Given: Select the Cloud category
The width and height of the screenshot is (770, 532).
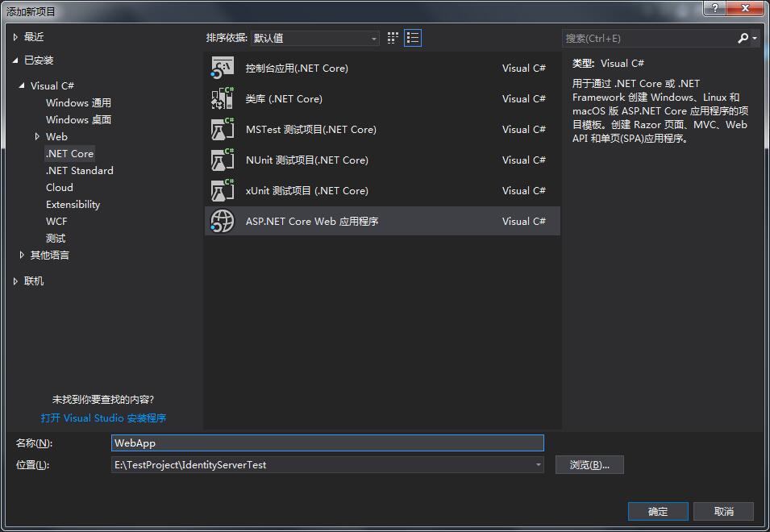Looking at the screenshot, I should (x=60, y=188).
